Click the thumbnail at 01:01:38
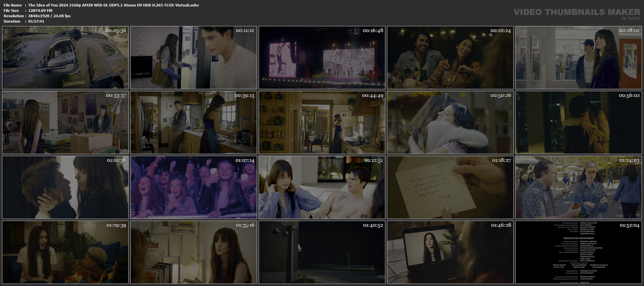The height and width of the screenshot is (286, 644). click(65, 187)
